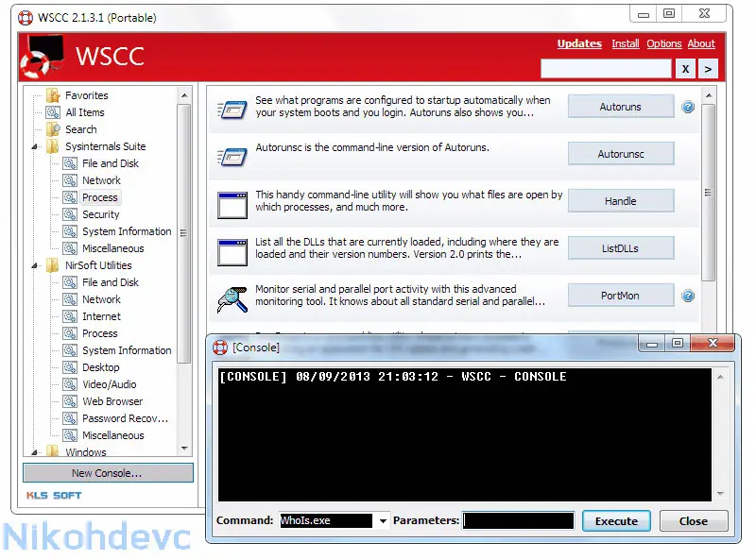The width and height of the screenshot is (756, 560).
Task: Open the Install link
Action: point(626,43)
